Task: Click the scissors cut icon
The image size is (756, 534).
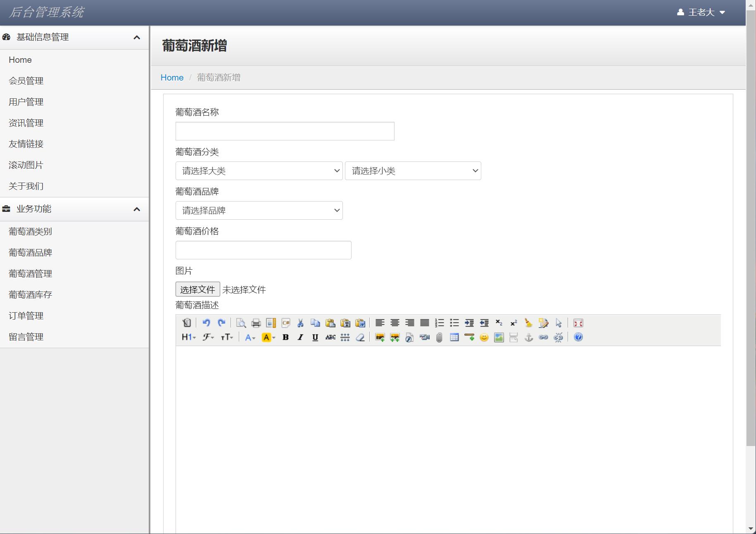Action: pos(300,323)
